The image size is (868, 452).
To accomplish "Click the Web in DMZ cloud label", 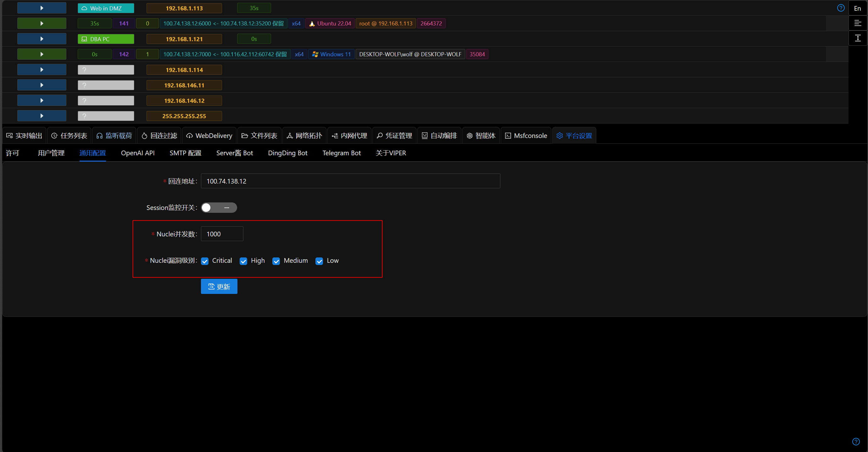I will [x=106, y=8].
